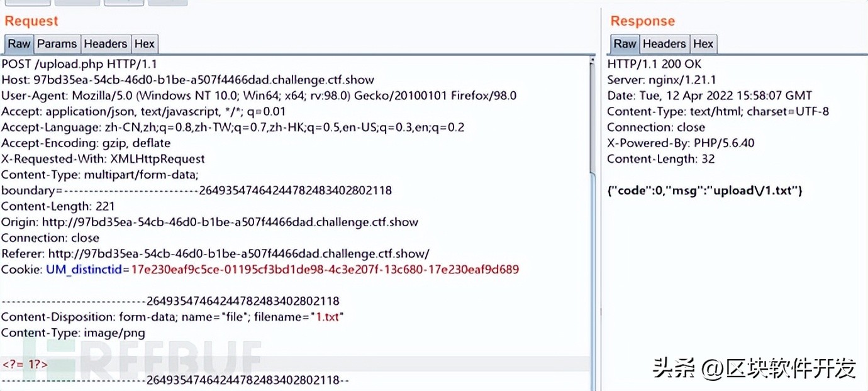Image resolution: width=868 pixels, height=391 pixels.
Task: Click the request Connection: close line
Action: tap(50, 238)
